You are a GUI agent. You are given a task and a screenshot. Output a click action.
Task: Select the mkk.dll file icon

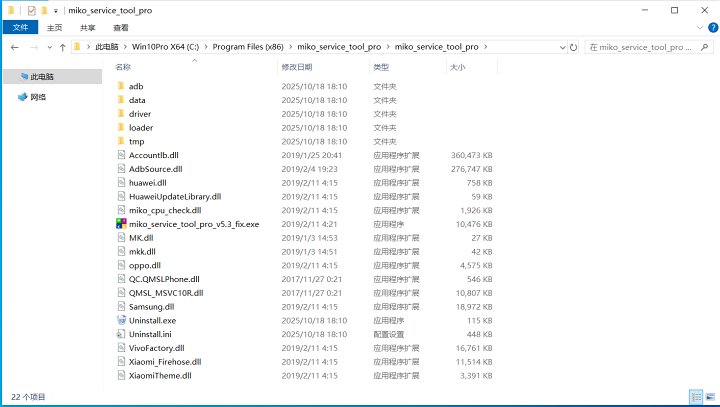pyautogui.click(x=121, y=251)
